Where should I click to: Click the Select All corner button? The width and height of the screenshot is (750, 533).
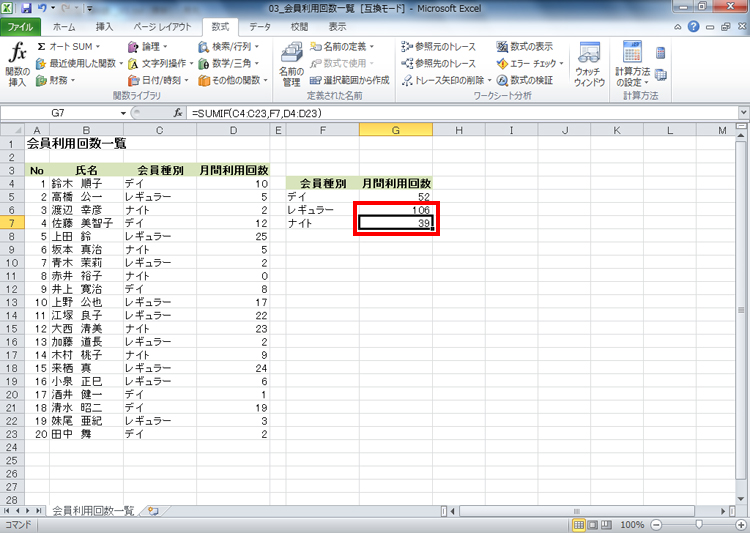pyautogui.click(x=12, y=130)
